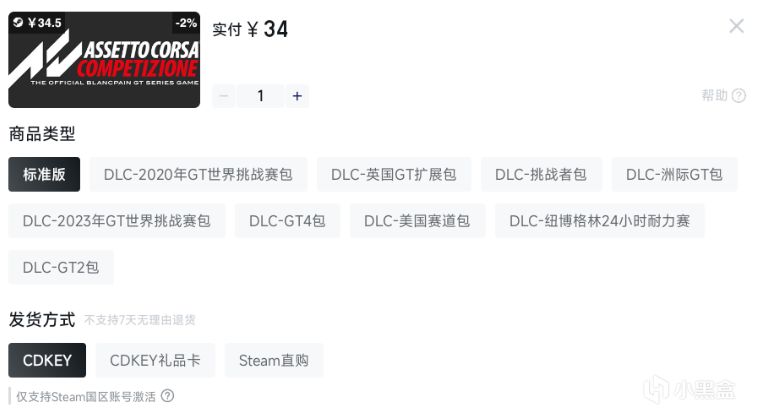Choose DLC-2023年GT世界挑战赛包

[x=116, y=221]
